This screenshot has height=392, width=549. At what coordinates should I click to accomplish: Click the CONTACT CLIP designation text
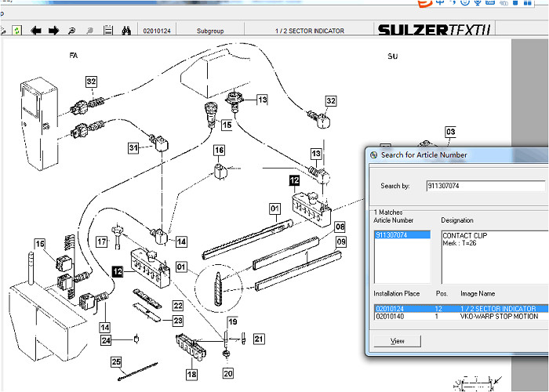[465, 235]
